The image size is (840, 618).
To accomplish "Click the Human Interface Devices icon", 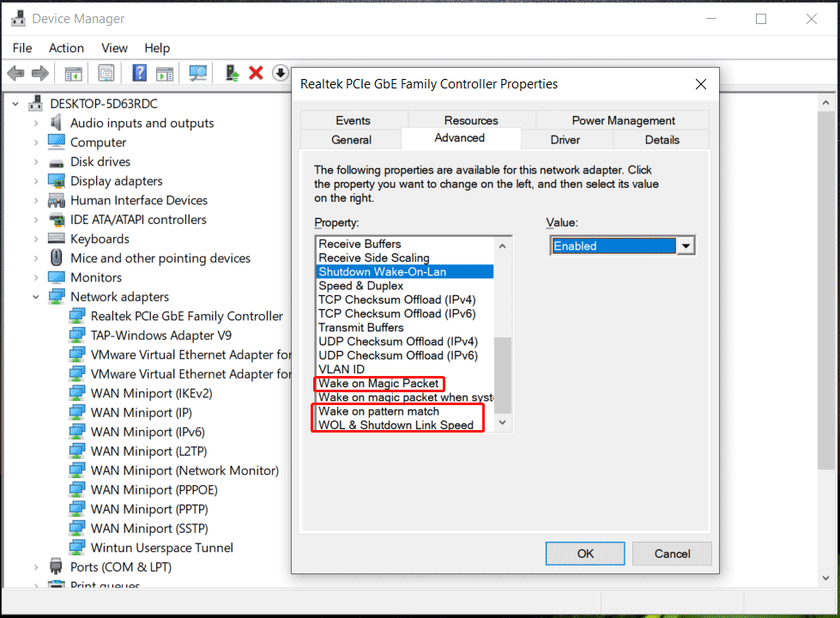I will [57, 201].
